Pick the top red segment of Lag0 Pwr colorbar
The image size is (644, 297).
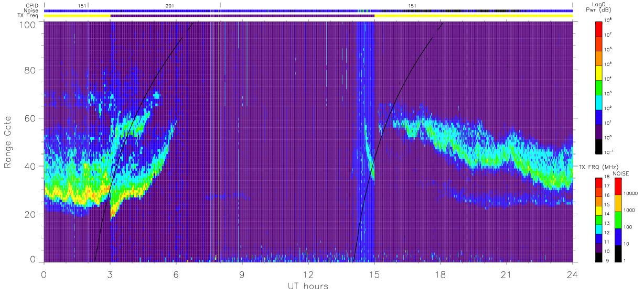pos(599,28)
